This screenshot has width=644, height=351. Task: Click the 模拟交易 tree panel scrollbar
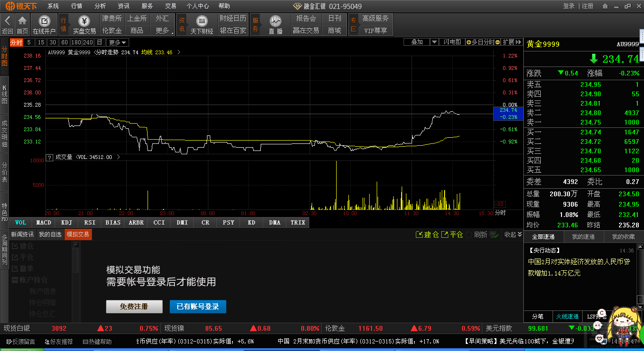(75, 282)
